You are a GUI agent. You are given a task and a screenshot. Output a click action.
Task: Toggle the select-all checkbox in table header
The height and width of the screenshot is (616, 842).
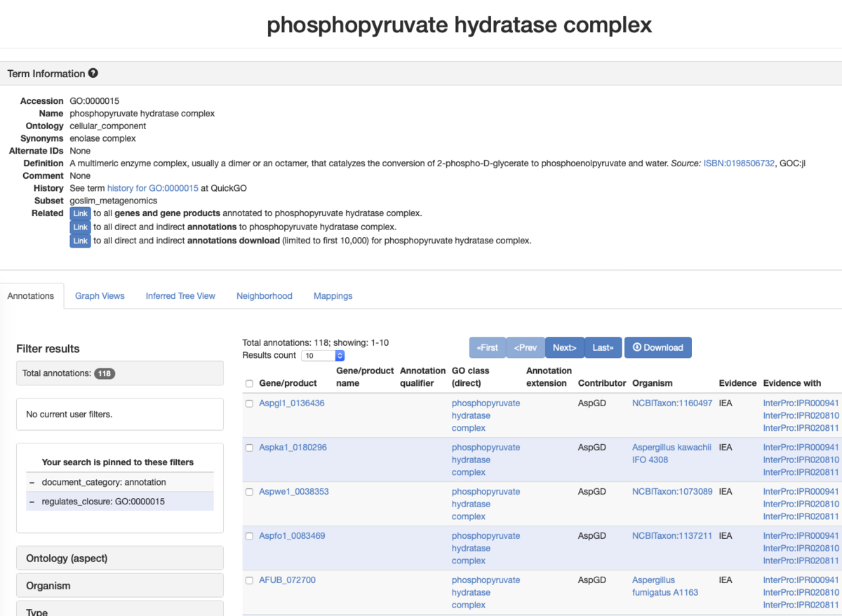coord(249,383)
